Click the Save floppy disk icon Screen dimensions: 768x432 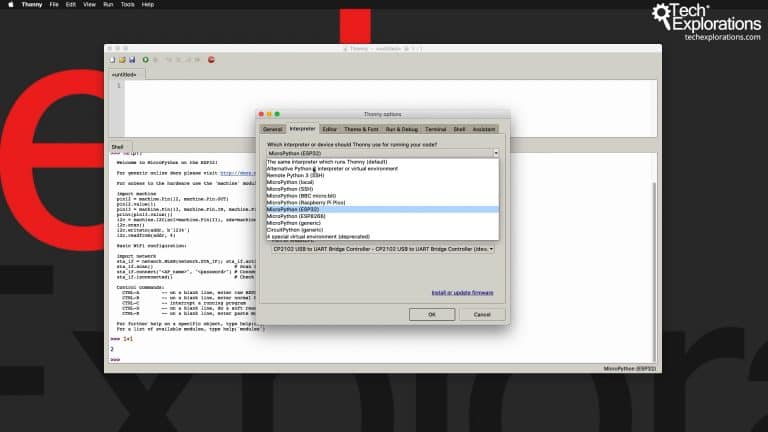click(x=132, y=60)
